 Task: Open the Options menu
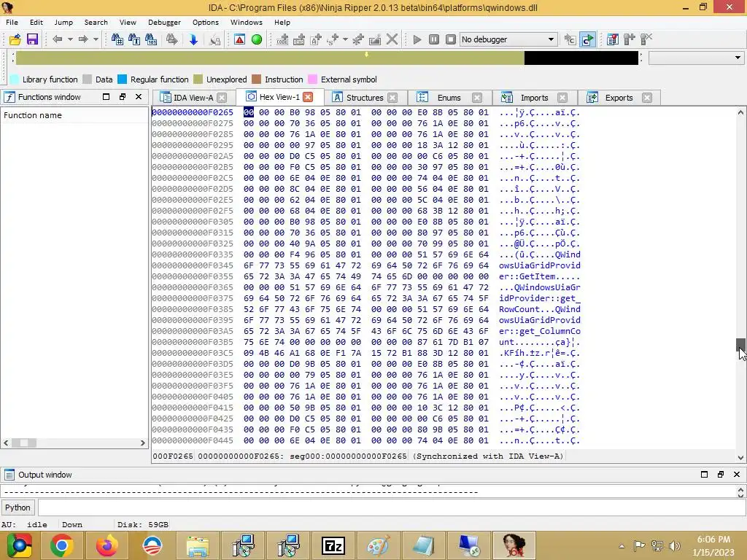tap(205, 23)
